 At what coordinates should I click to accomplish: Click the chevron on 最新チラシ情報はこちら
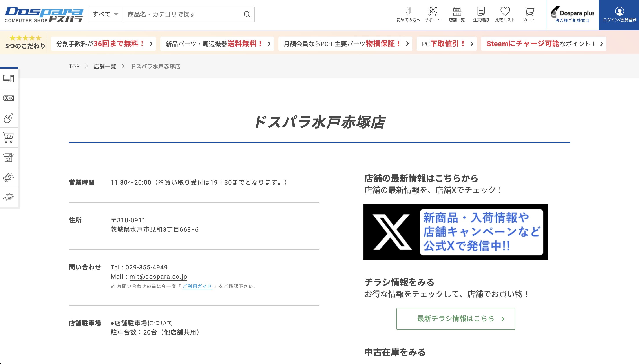[x=503, y=319]
